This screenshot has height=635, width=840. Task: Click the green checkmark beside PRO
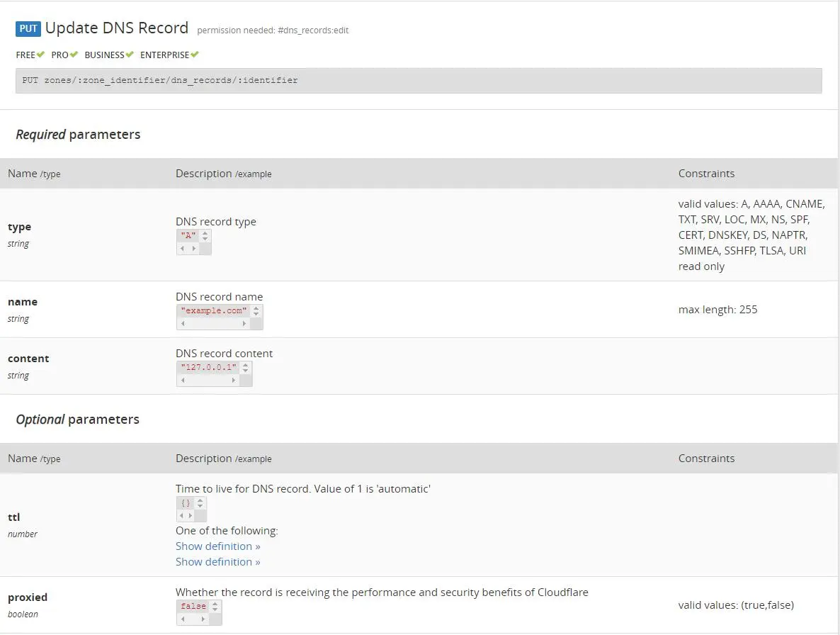point(74,55)
